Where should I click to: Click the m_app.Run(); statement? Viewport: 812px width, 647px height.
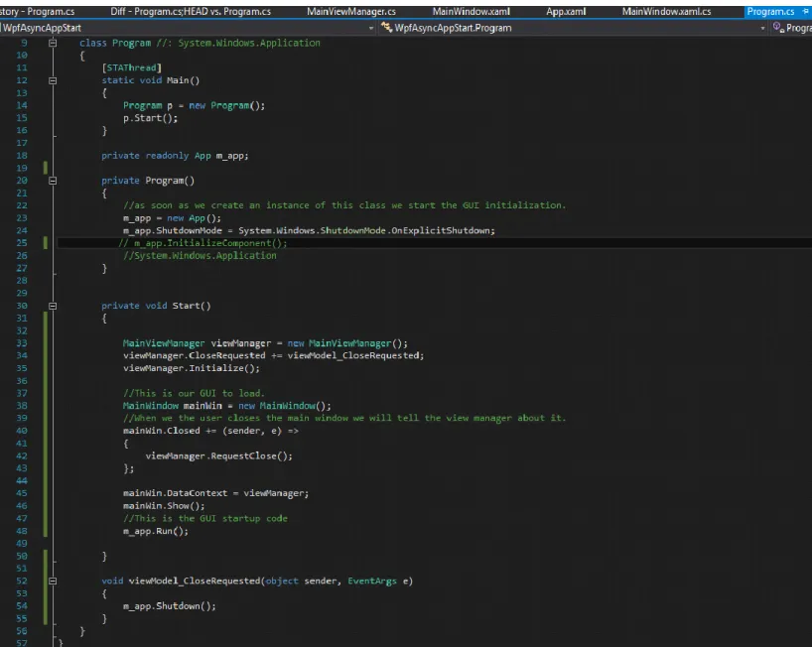[x=156, y=531]
